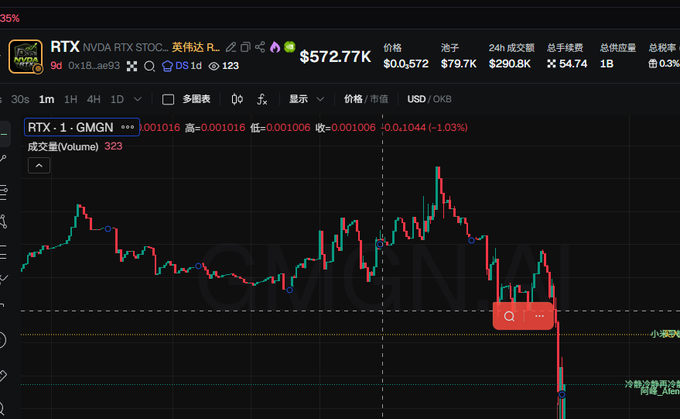
Task: Click the ellipsis icon in the red popup
Action: 539,316
